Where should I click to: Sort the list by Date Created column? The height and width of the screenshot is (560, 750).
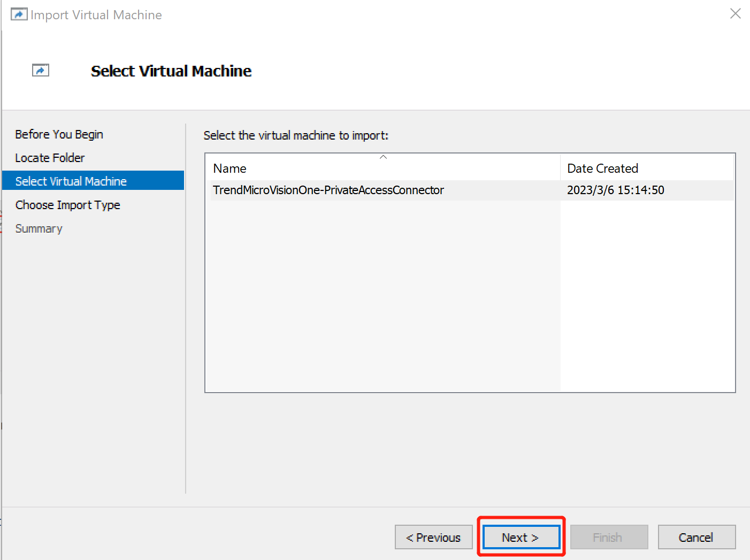click(x=602, y=168)
